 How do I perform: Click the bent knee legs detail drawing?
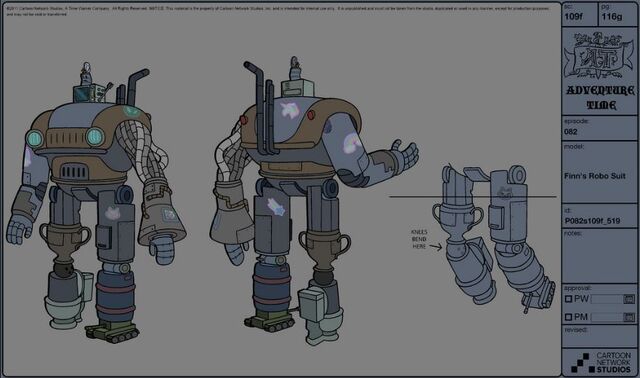click(x=494, y=238)
